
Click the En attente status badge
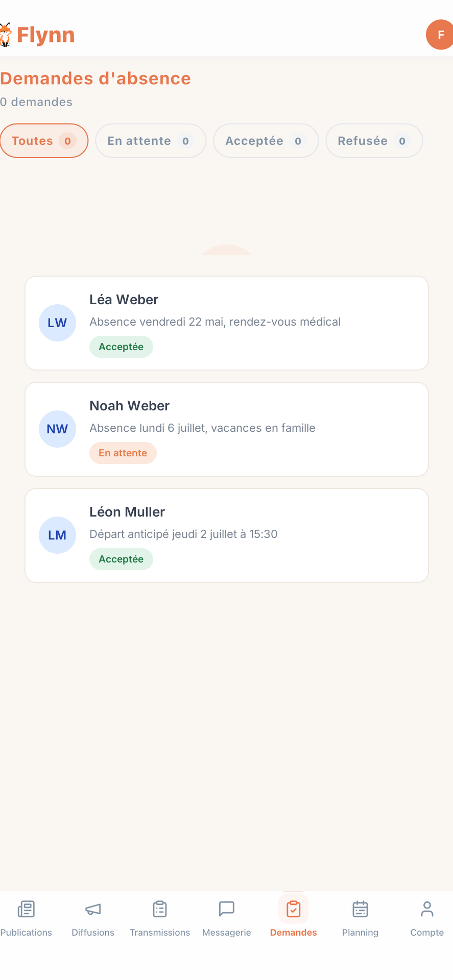tap(123, 453)
